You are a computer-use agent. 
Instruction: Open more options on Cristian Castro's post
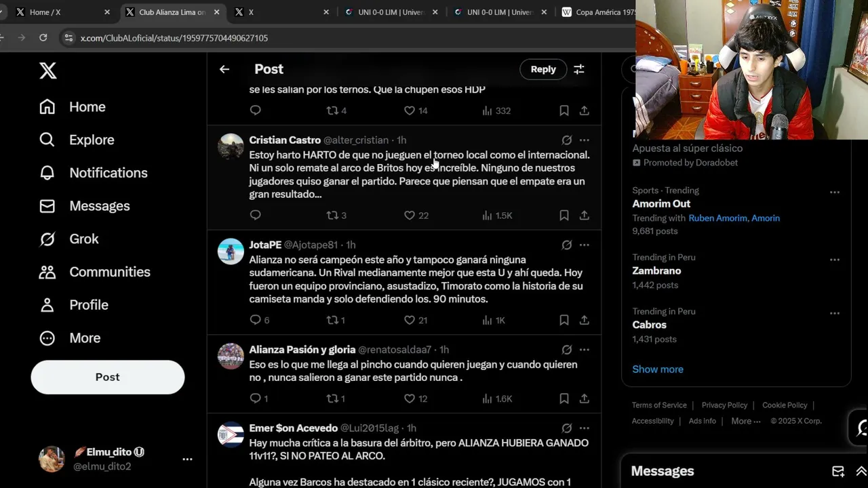[x=584, y=140]
